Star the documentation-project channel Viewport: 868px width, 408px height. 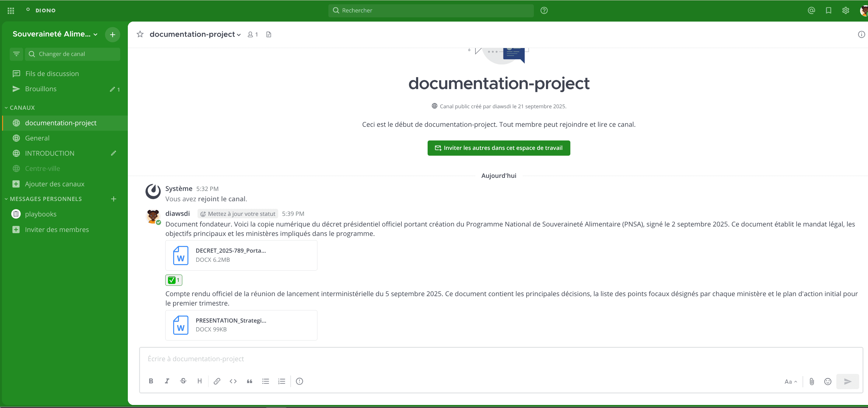point(140,34)
